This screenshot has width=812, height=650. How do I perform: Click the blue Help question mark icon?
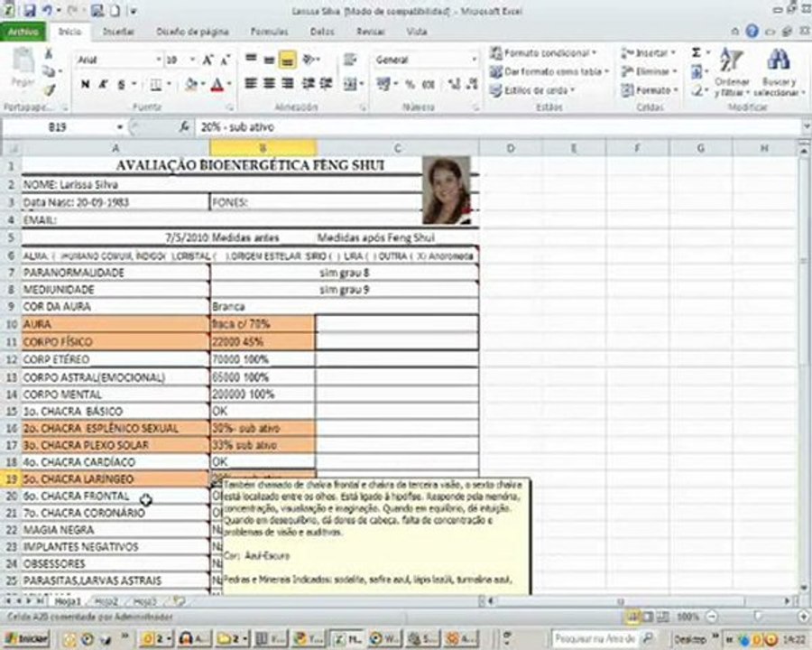[x=752, y=31]
